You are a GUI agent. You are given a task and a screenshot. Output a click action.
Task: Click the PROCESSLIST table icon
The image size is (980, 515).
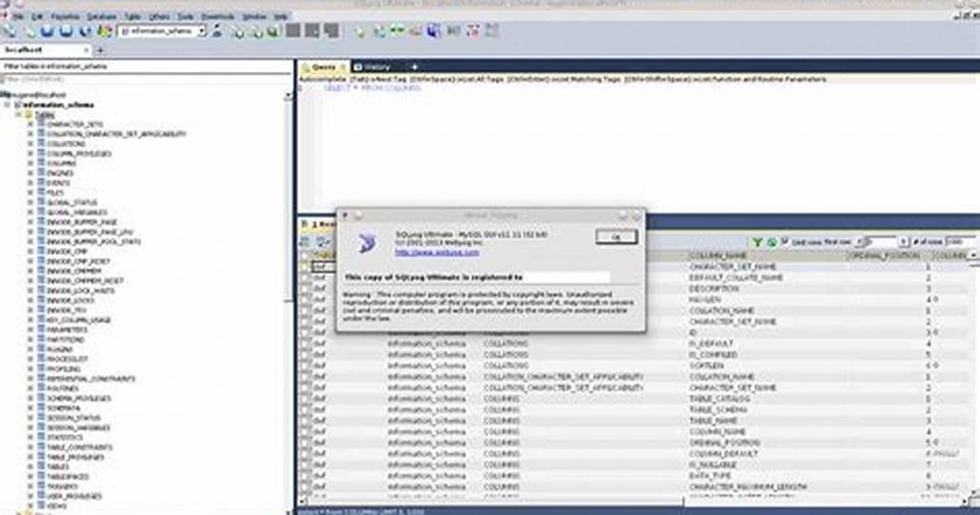[x=41, y=358]
